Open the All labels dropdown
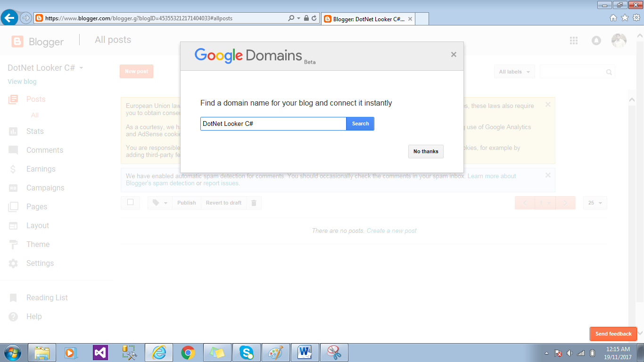Image resolution: width=644 pixels, height=362 pixels. 514,72
